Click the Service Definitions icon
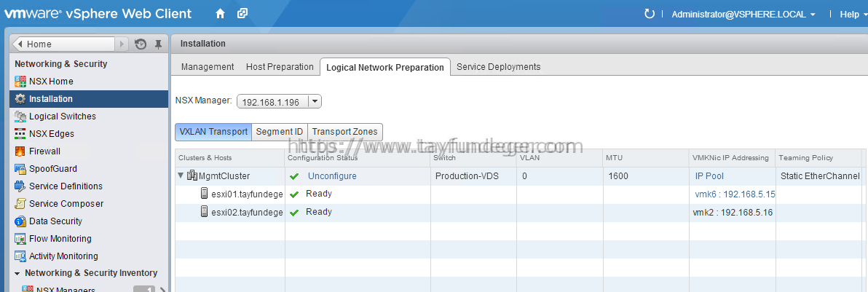This screenshot has height=292, width=868. [20, 186]
